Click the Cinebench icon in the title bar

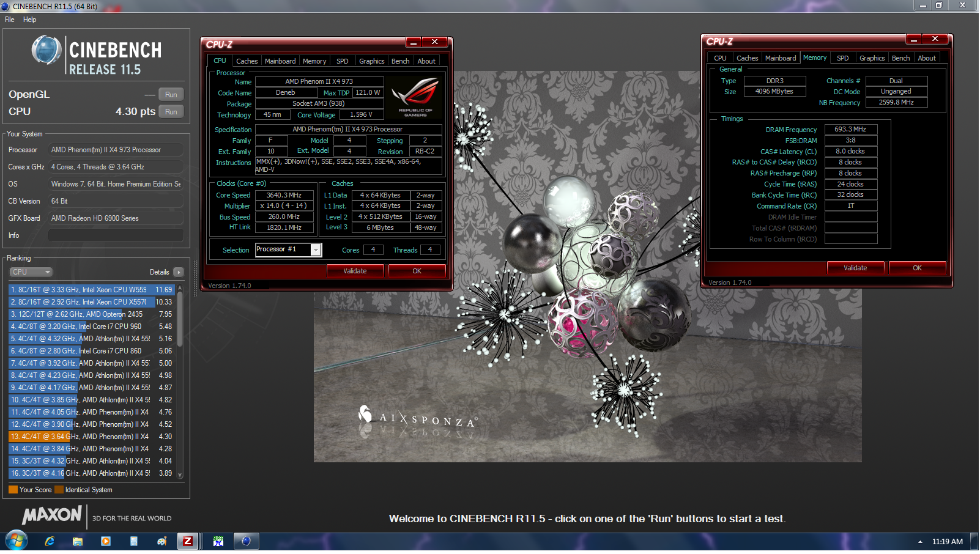pyautogui.click(x=6, y=6)
